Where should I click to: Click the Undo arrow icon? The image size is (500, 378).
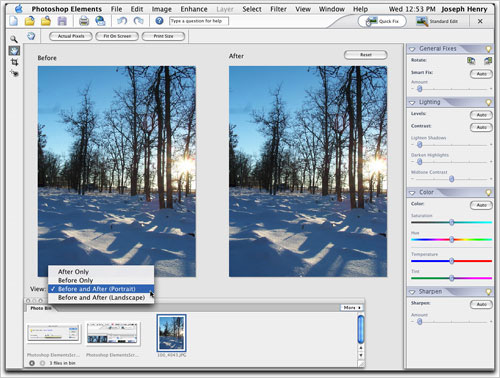[122, 21]
